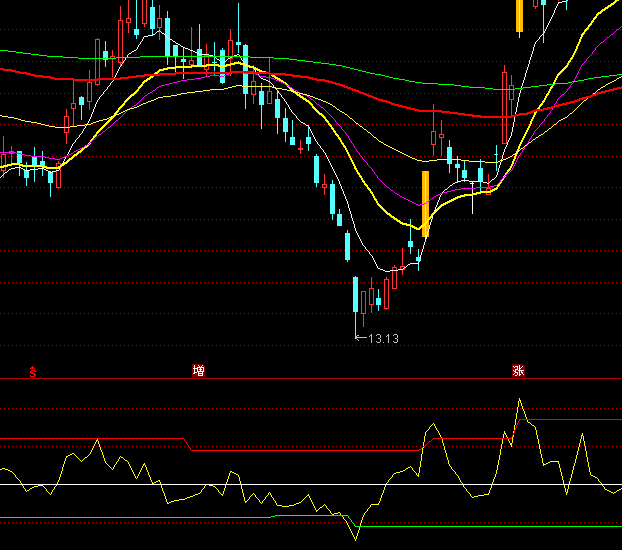622x550 pixels.
Task: Click the orange signal bar at top right
Action: point(519,16)
